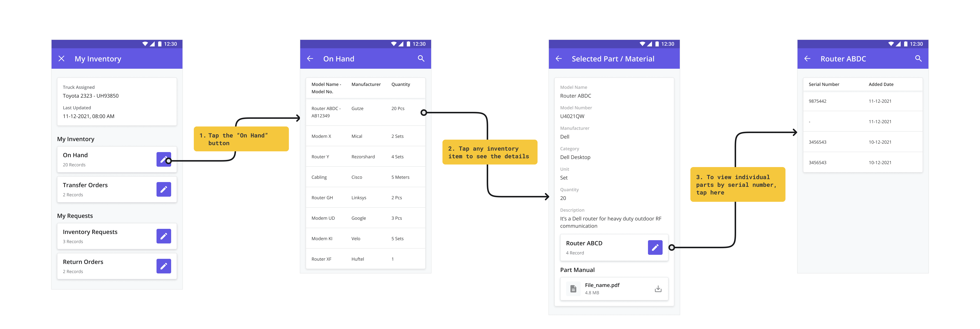The height and width of the screenshot is (329, 980).
Task: Click the Quantity column header
Action: (400, 84)
